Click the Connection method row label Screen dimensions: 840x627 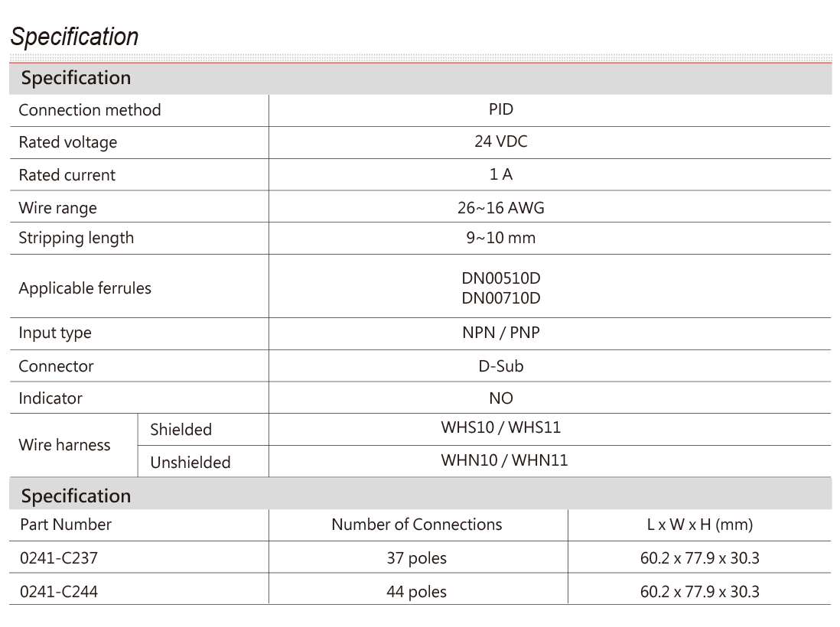pos(90,110)
